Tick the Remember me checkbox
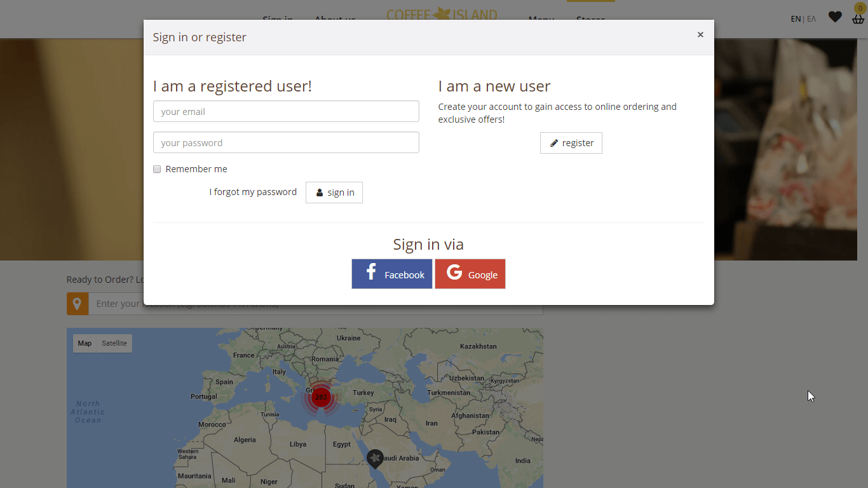The image size is (868, 488). [x=157, y=169]
